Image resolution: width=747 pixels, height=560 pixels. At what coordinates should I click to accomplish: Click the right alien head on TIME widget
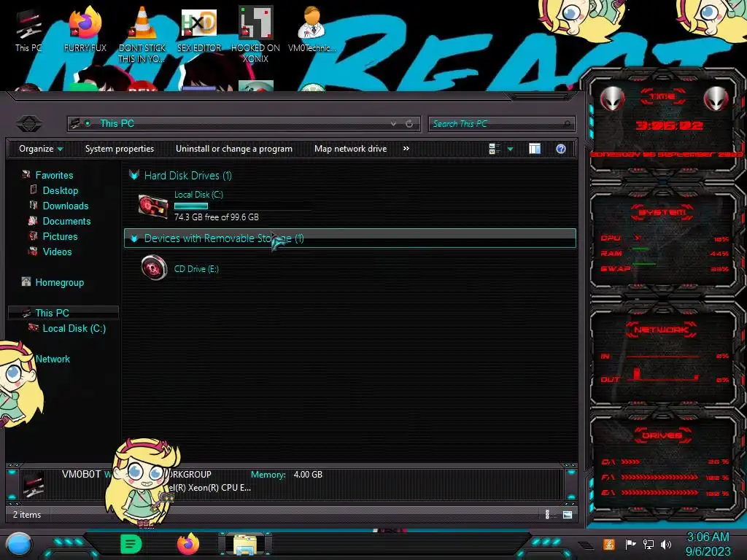click(716, 98)
